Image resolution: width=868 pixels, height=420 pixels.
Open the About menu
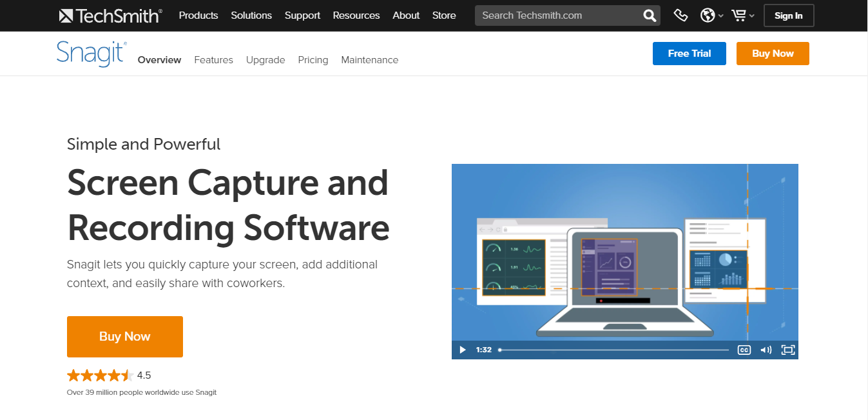click(x=406, y=15)
